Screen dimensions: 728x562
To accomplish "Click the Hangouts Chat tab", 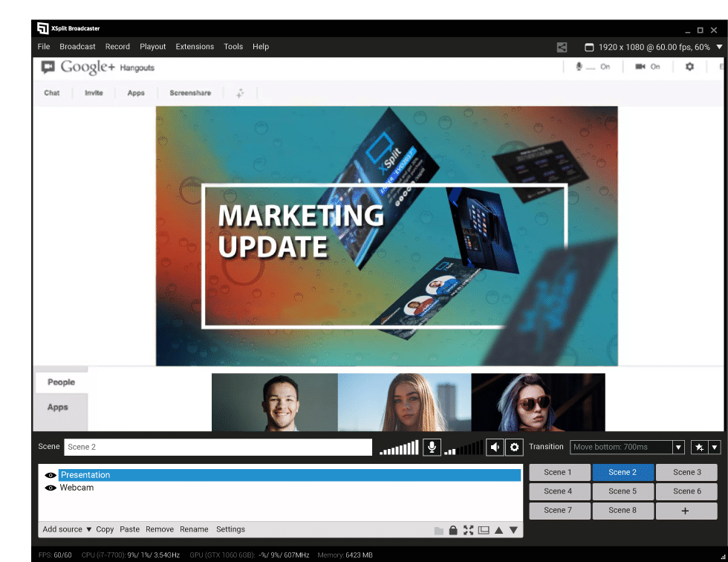I will [52, 93].
